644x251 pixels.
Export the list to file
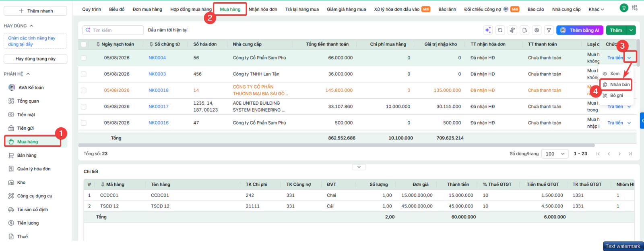coord(524,30)
